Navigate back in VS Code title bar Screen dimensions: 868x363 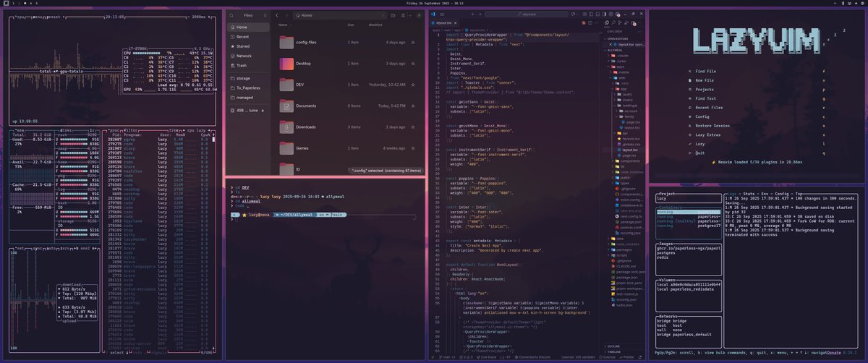tap(473, 14)
